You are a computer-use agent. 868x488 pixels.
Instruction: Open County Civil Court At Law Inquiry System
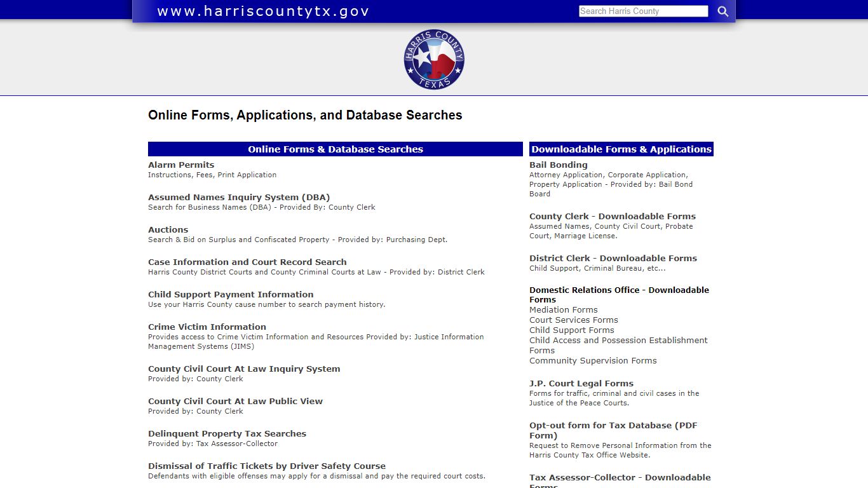[244, 369]
